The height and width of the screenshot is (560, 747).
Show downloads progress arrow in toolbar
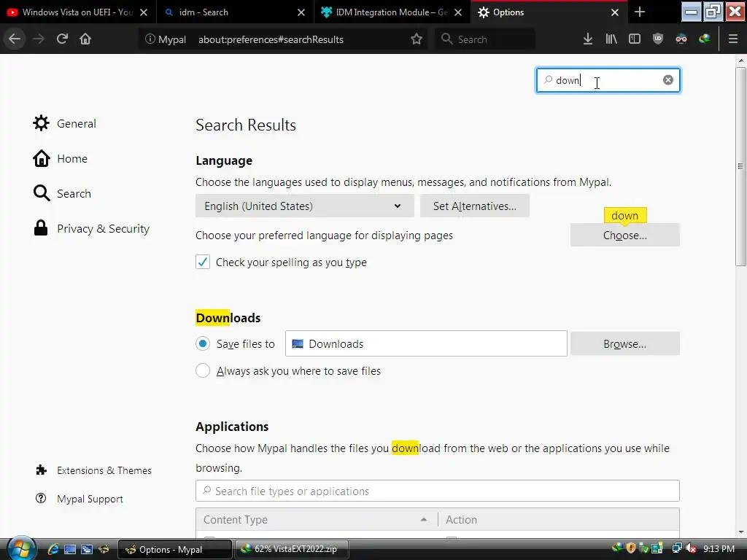pyautogui.click(x=588, y=39)
